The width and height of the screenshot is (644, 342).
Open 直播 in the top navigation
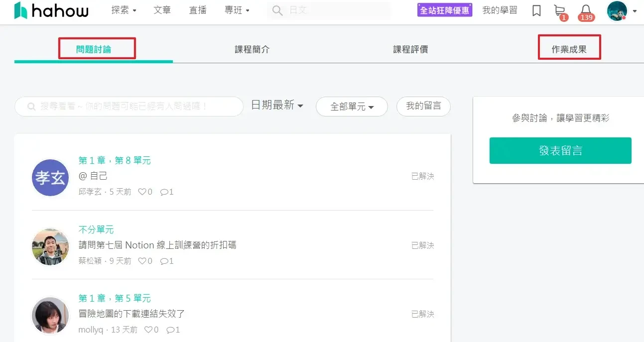(x=198, y=10)
